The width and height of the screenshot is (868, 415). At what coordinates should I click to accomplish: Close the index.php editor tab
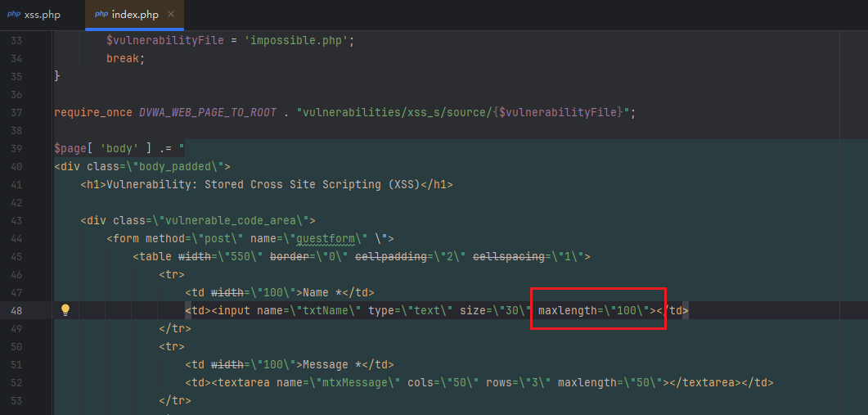(x=170, y=15)
